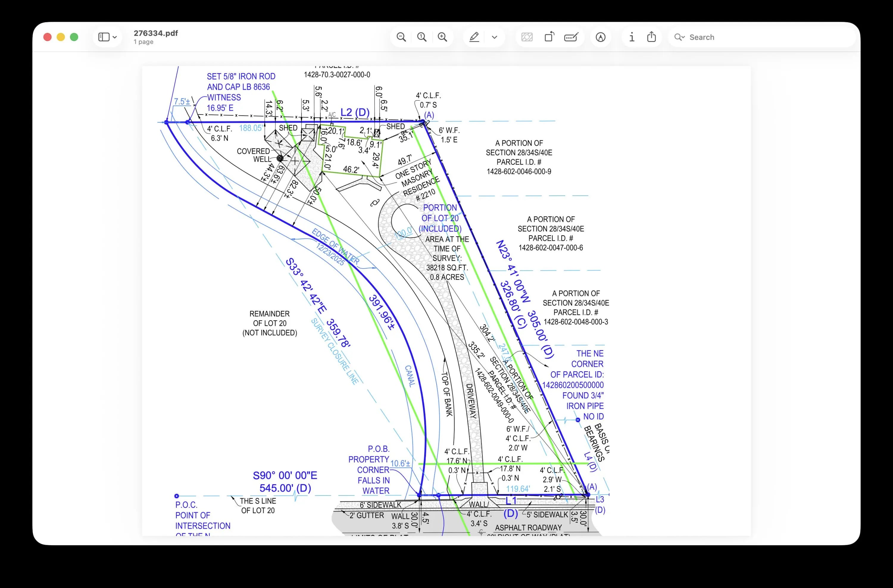Click the 276334.pdf document title

(156, 33)
